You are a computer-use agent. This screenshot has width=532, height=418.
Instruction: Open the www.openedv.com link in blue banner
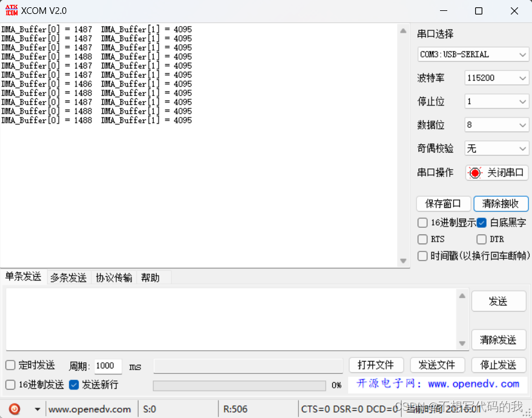pos(474,384)
